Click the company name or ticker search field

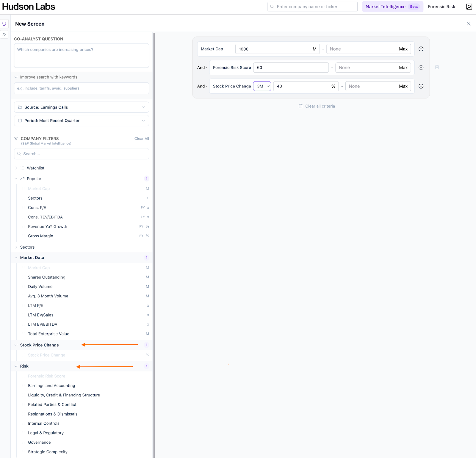(312, 7)
